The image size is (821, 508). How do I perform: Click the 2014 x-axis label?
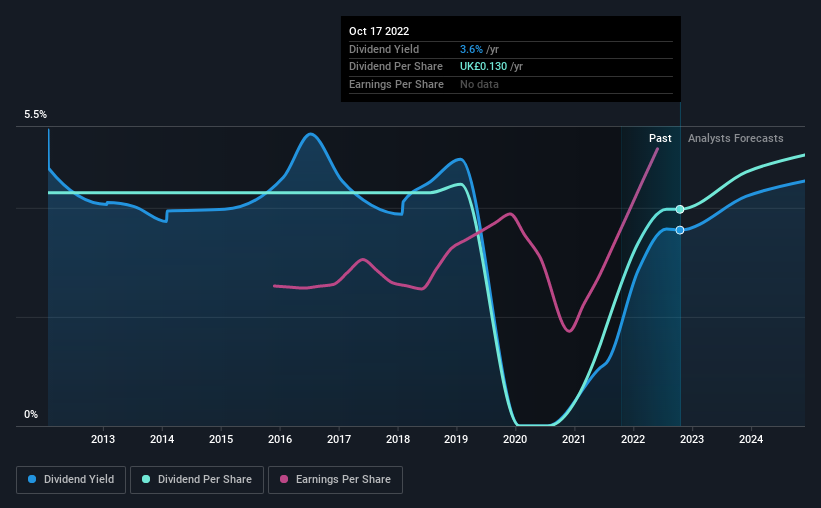click(162, 439)
